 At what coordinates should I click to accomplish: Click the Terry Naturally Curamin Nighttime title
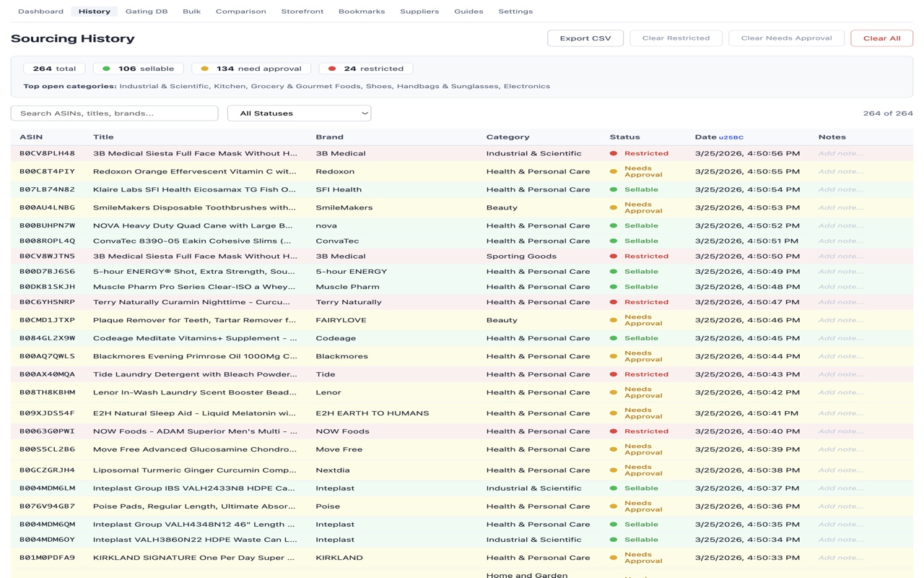pos(192,302)
